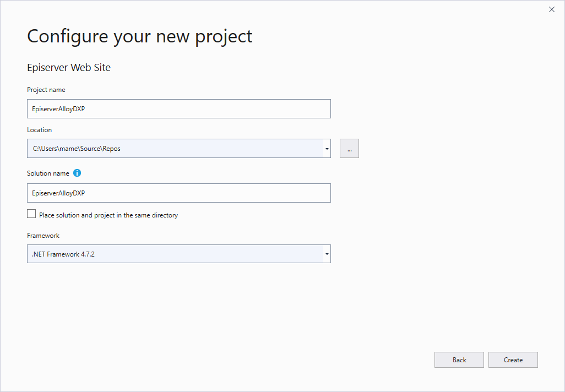This screenshot has height=392, width=565.
Task: Click the 'Location' field label
Action: click(x=39, y=130)
